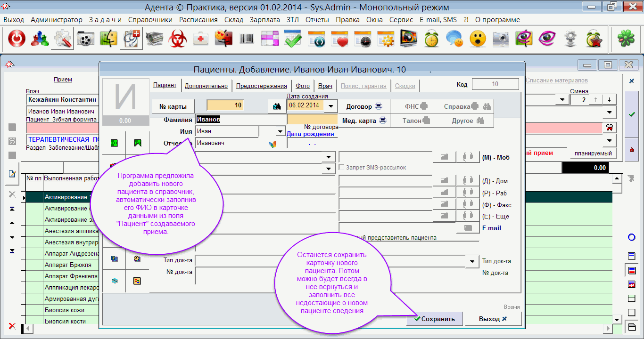Open the barcode toolbar icon
The width and height of the screenshot is (644, 339).
coord(247,39)
